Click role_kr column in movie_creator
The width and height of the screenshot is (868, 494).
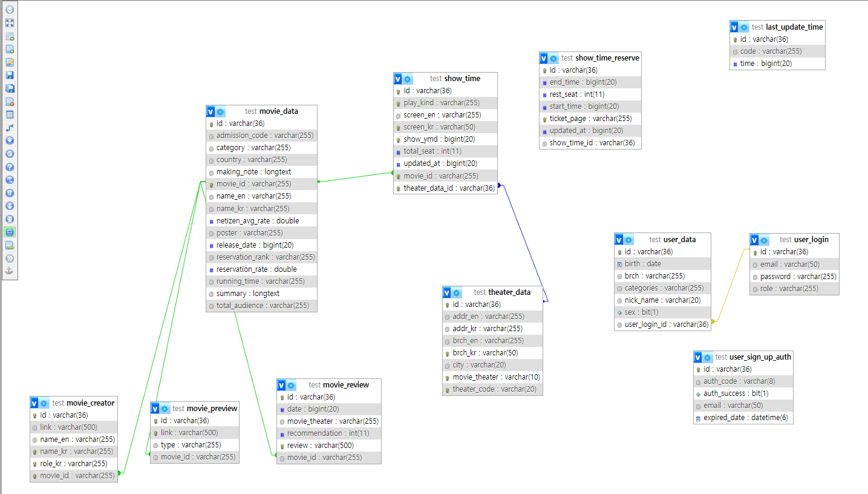coord(74,464)
